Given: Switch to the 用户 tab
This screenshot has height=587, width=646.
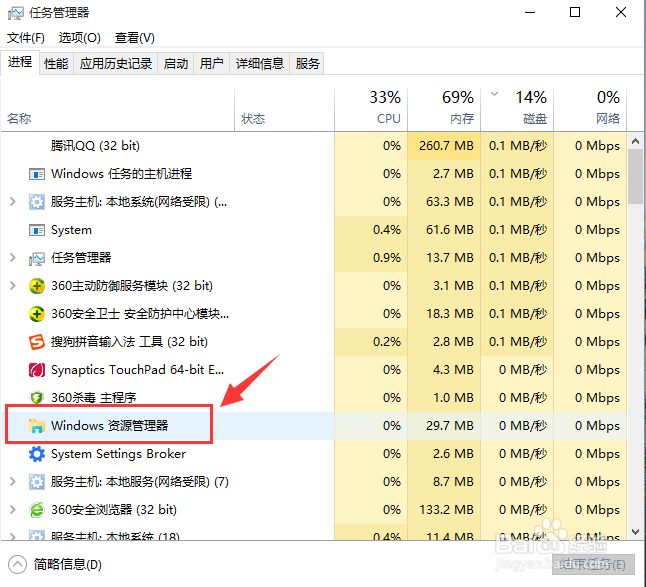Looking at the screenshot, I should pos(212,63).
